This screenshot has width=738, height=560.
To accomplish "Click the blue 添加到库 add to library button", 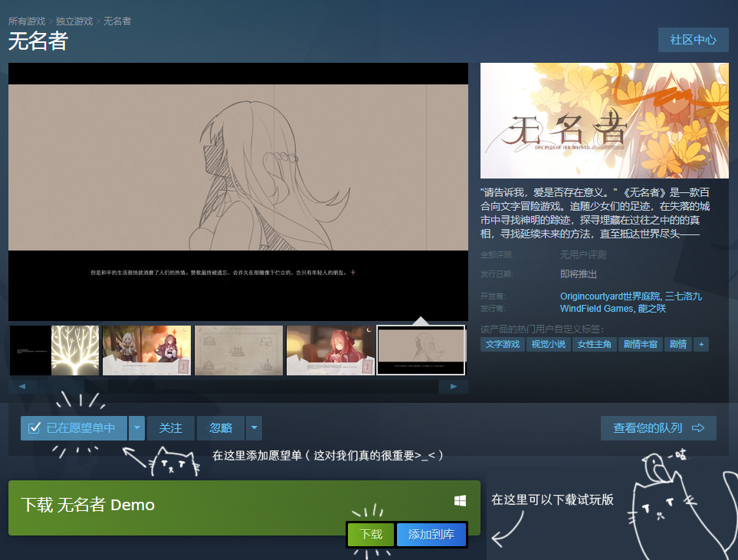I will click(x=431, y=535).
